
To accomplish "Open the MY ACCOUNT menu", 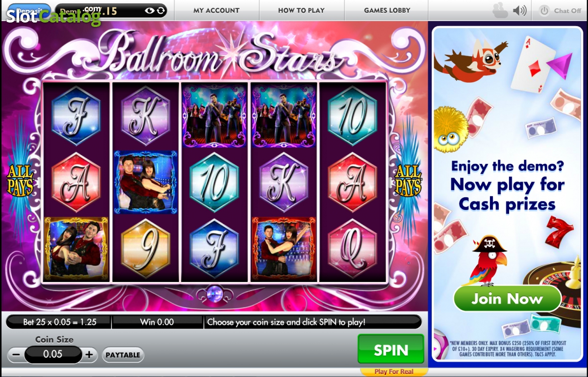I will pos(217,10).
